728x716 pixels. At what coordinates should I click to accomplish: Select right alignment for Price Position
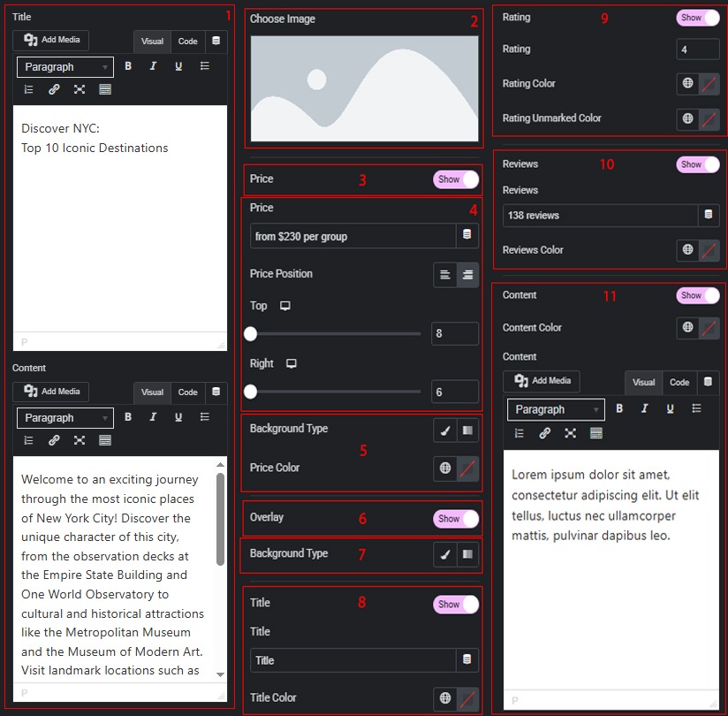(468, 275)
